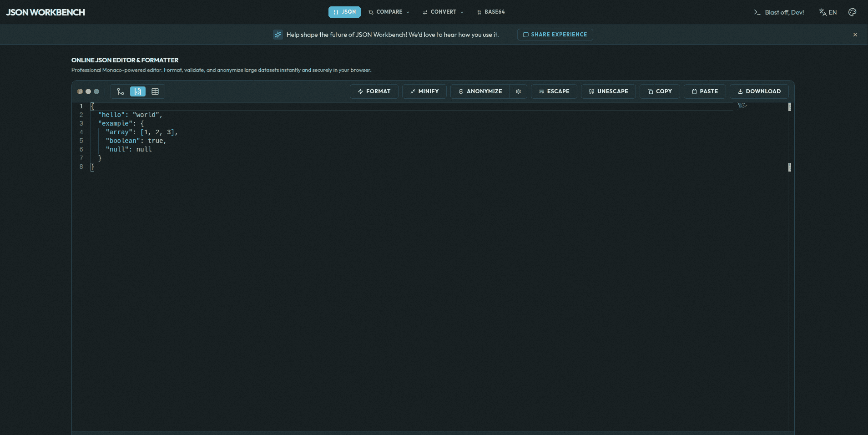
Task: Open the Compare dropdown menu
Action: click(389, 12)
